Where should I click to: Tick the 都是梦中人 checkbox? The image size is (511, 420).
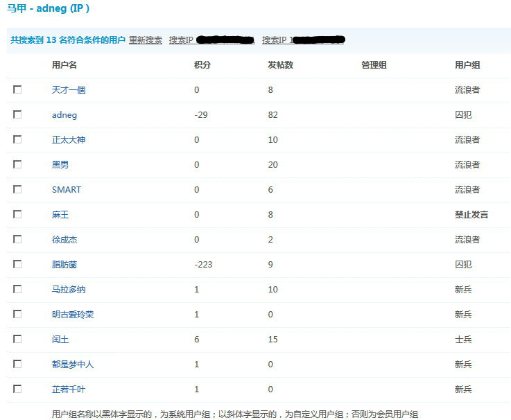coord(17,364)
